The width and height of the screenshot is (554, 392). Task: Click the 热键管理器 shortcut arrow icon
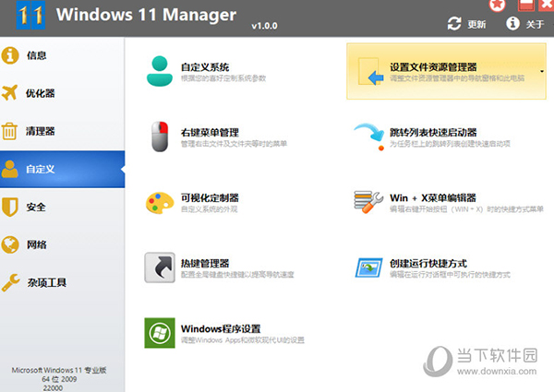pyautogui.click(x=160, y=267)
